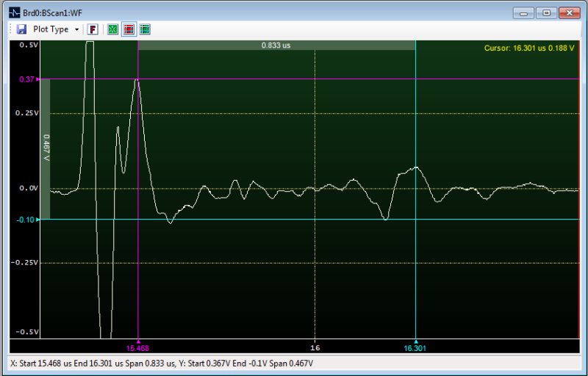Click the status bar X/Y span text
The height and width of the screenshot is (376, 588).
click(162, 364)
